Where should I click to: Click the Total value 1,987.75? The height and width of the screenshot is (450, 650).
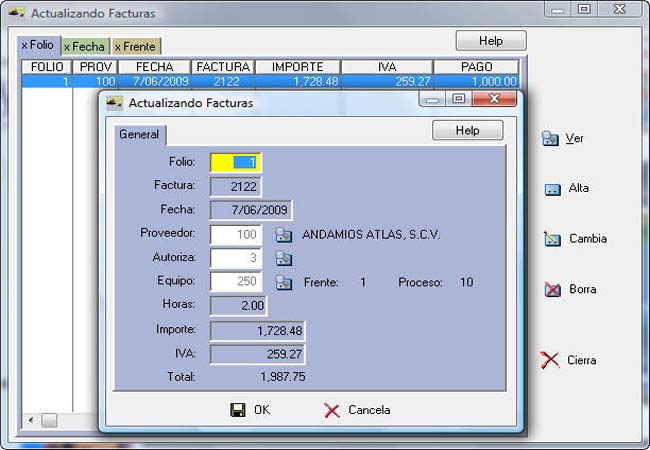(283, 377)
